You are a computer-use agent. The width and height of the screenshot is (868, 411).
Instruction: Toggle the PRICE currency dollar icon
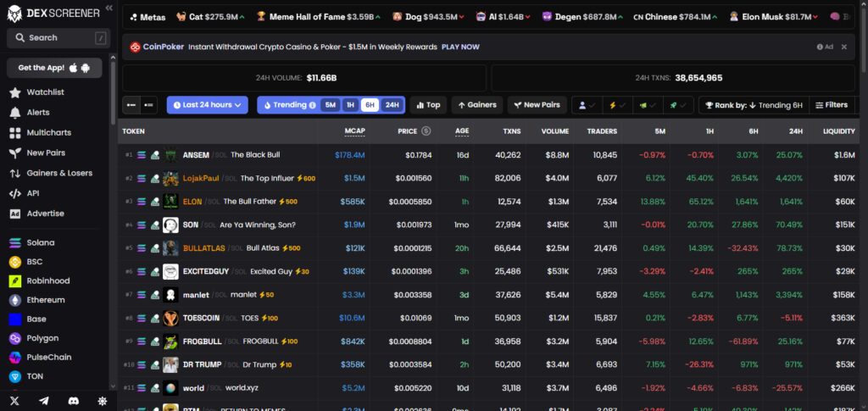coord(426,131)
